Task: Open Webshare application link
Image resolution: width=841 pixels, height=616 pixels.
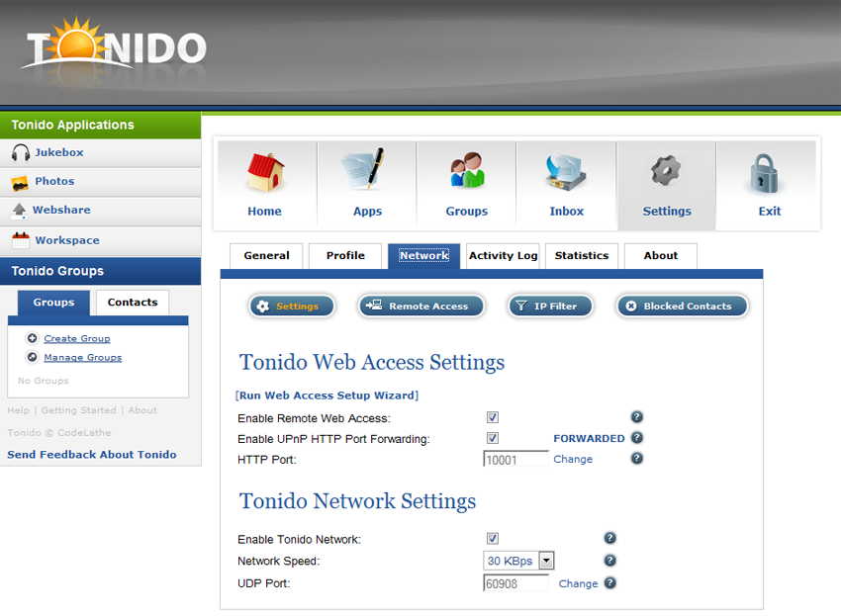Action: (61, 210)
